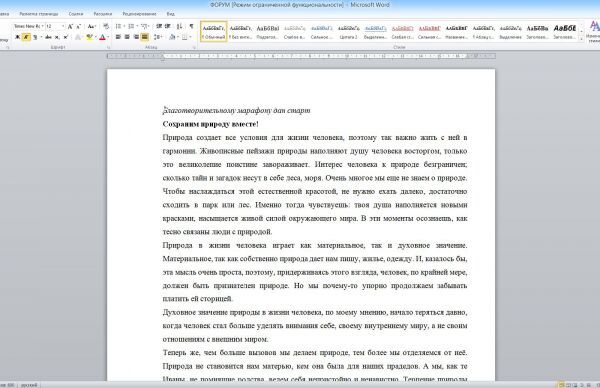Screen dimensions: 600x388
Task: Toggle superscript formatting
Action: (65, 37)
